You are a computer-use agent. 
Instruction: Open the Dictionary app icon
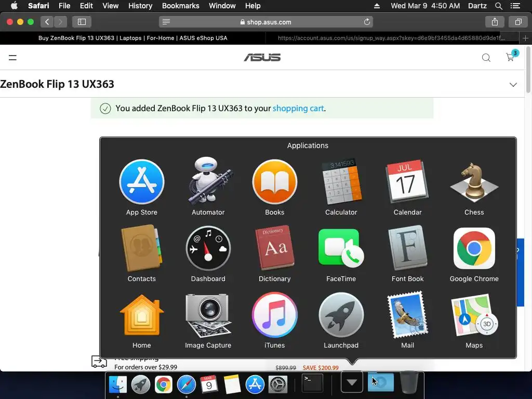click(275, 248)
